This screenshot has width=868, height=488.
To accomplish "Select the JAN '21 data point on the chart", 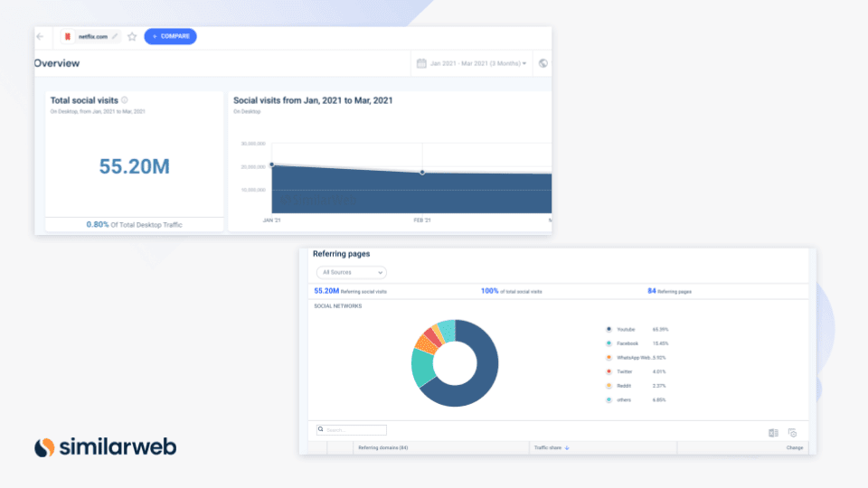I will [272, 164].
